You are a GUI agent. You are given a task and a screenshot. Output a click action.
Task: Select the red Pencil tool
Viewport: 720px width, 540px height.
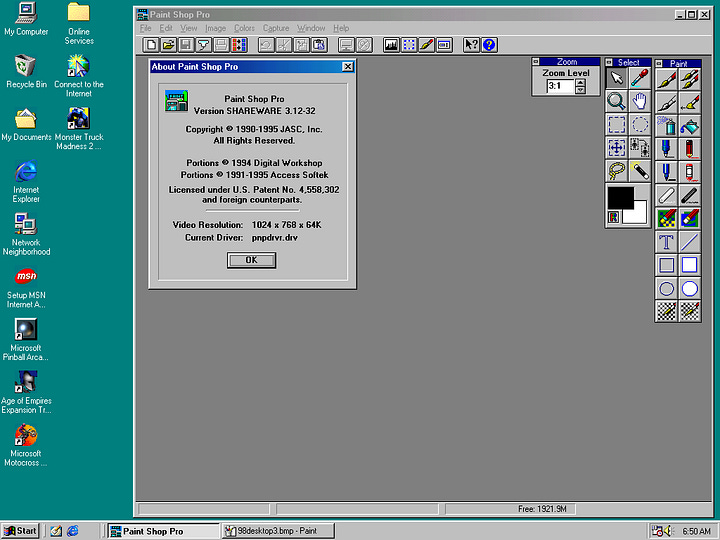(x=690, y=149)
